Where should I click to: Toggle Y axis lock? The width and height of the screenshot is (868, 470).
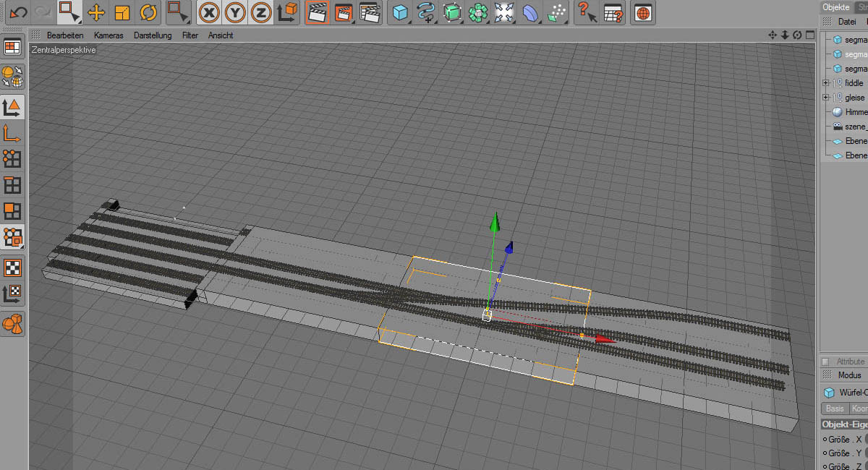pyautogui.click(x=236, y=12)
